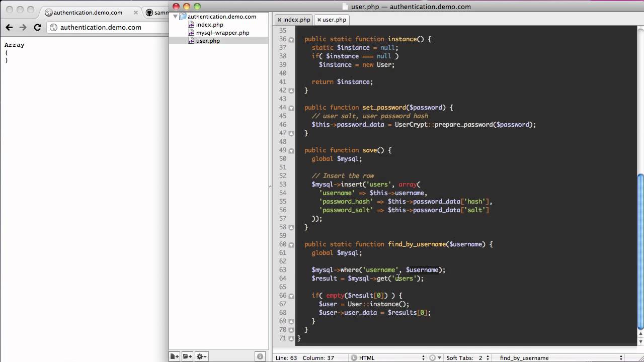
Task: Click line number 63 in the gutter
Action: pos(282,270)
